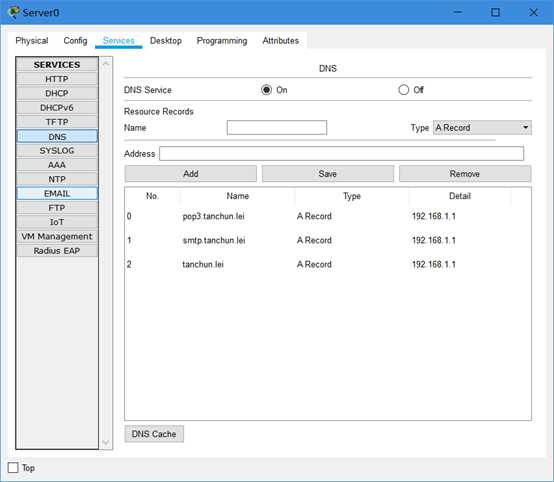Select the DHCPv6 service
Screen dimensions: 554x482
click(57, 107)
